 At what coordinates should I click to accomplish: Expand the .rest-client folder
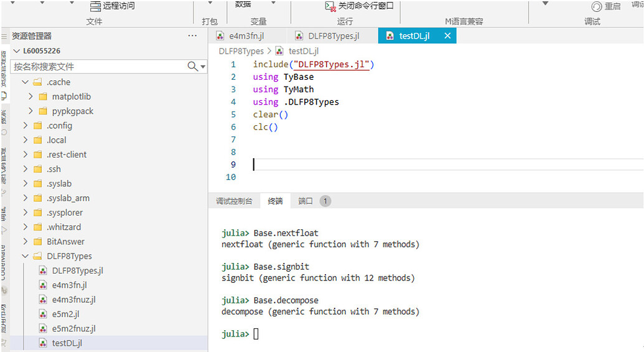(x=25, y=155)
